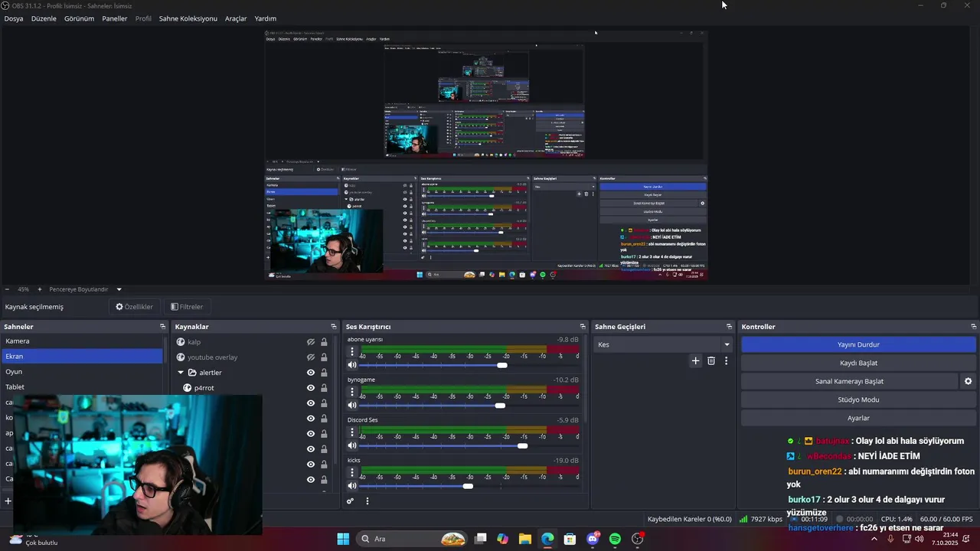
Task: Click Sanal Kamerayı Başlat button
Action: coord(849,381)
